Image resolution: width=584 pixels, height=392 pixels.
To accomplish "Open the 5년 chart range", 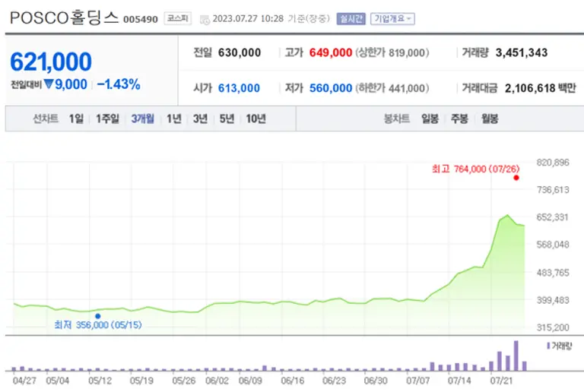I will [226, 119].
